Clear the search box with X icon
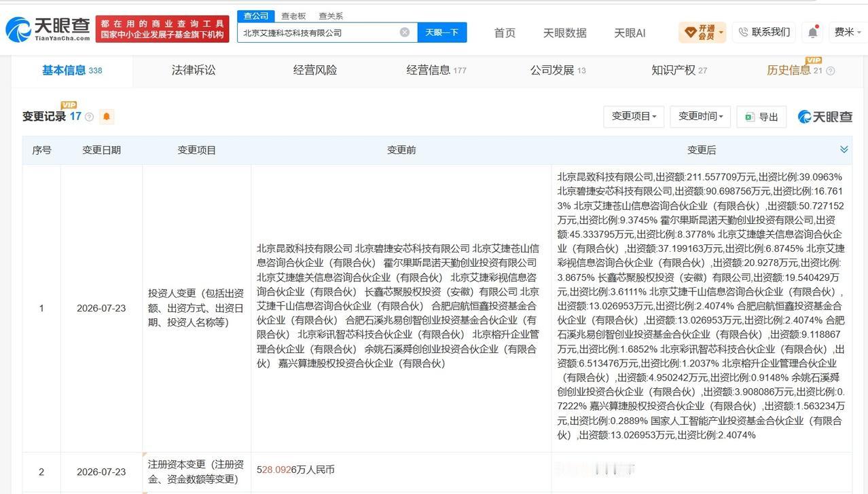Screen dimensions: 868x494 click(405, 32)
